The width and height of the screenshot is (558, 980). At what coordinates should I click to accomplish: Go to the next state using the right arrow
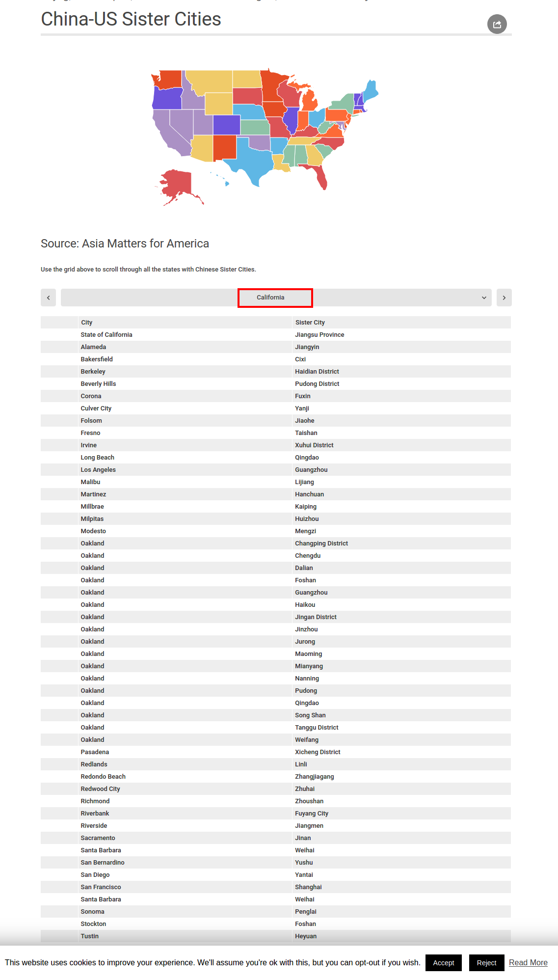[x=504, y=298]
